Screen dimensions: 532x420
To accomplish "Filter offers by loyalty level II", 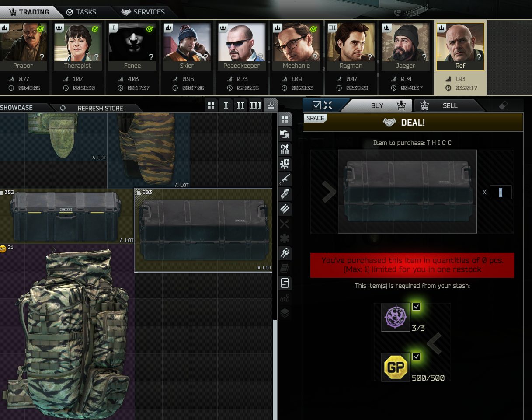I will coord(240,105).
